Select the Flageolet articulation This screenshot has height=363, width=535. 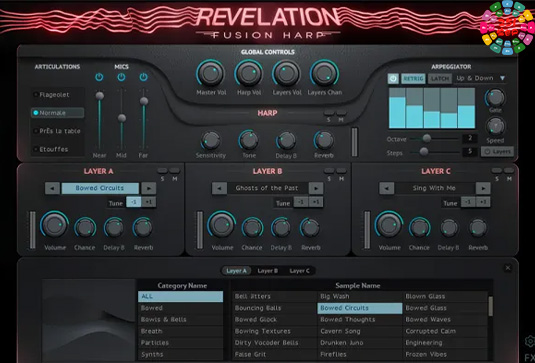58,95
